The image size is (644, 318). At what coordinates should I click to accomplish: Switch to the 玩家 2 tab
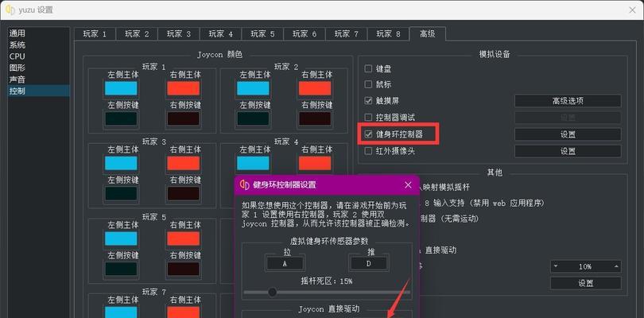coord(137,34)
